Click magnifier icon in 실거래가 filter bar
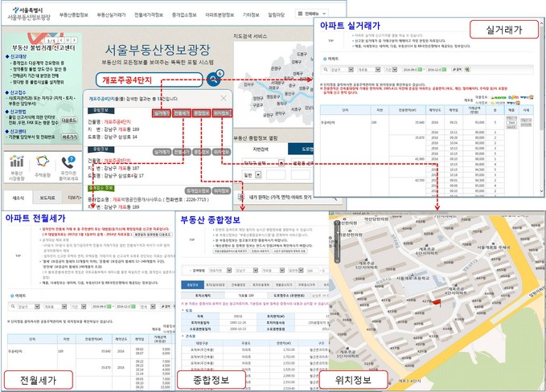Screen dimensions: 546x392 pos(326,70)
